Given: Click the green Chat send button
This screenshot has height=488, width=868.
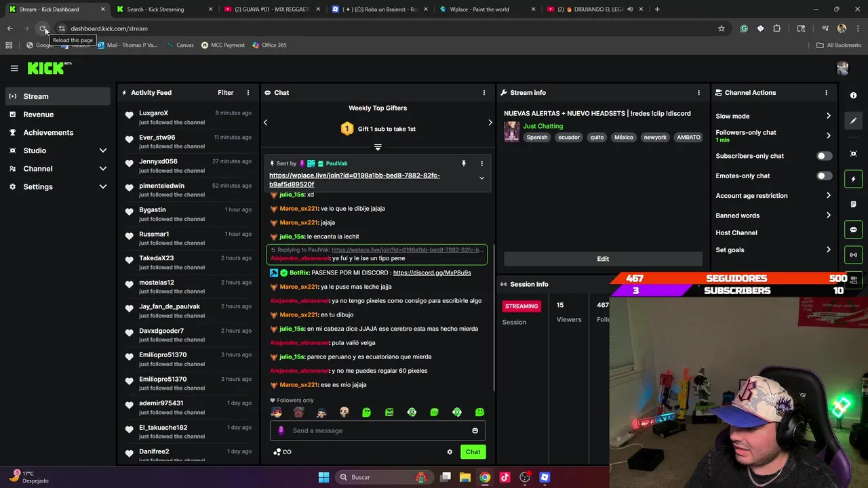Looking at the screenshot, I should pyautogui.click(x=473, y=452).
